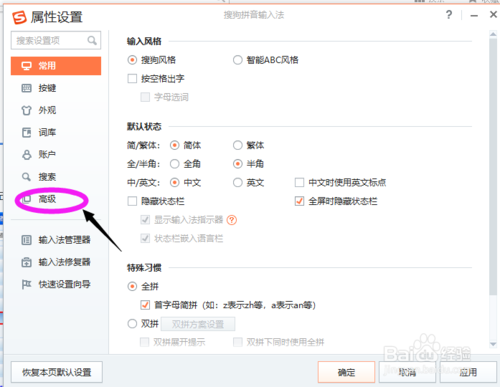Switch to the 按键 settings tab
The height and width of the screenshot is (387, 500).
(56, 88)
